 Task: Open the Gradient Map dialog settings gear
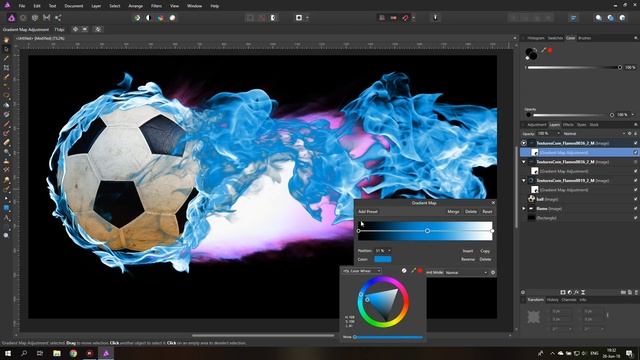point(493,272)
